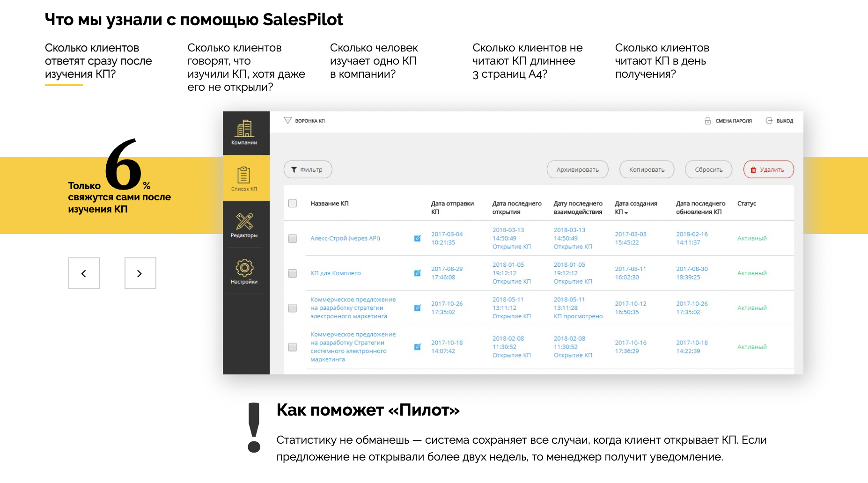Click send date 2017-08-29 17:46:08
Image resolution: width=868 pixels, height=483 pixels.
point(447,273)
